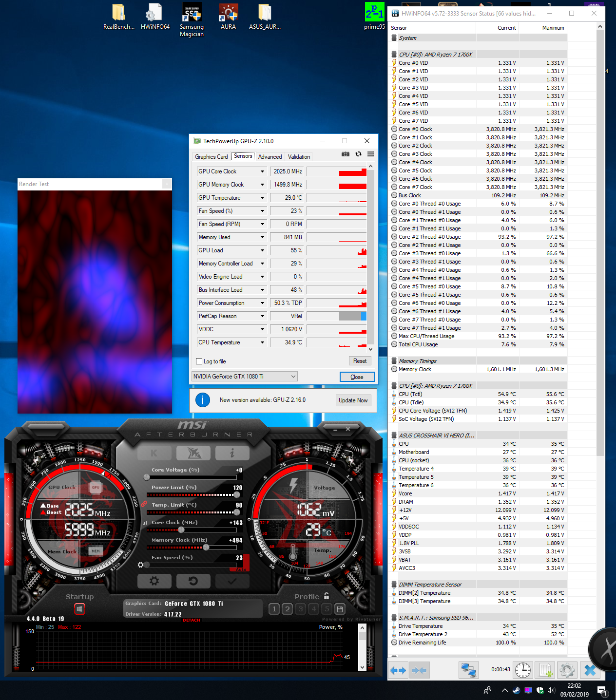Show hidden system tray icons chevron
Viewport: 616px width, 700px height.
pos(504,690)
